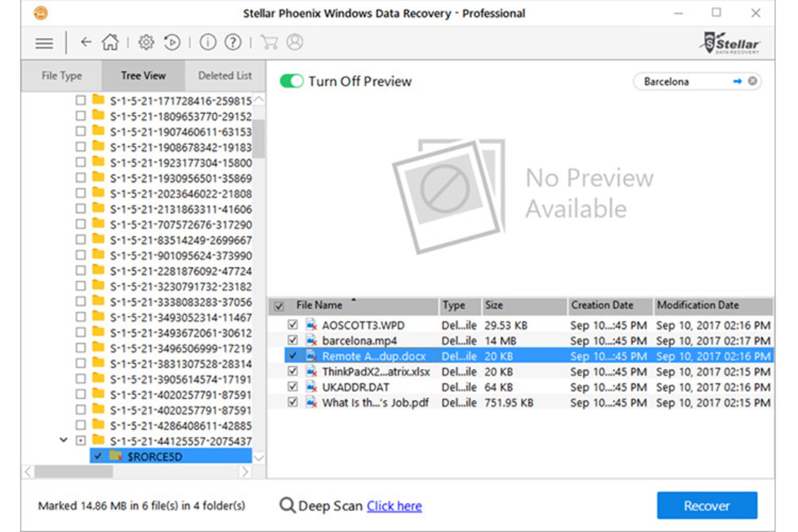Screen dimensions: 798x532
Task: Switch to the Tree View tab
Action: point(143,76)
